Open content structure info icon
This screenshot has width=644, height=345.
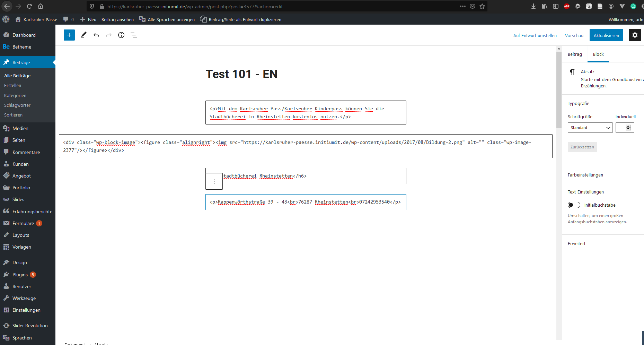coord(121,35)
